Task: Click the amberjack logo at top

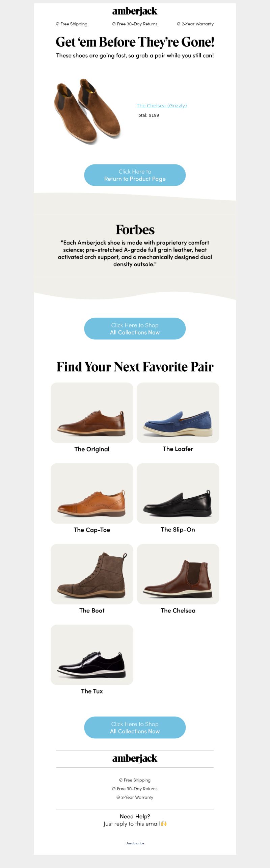Action: [135, 11]
